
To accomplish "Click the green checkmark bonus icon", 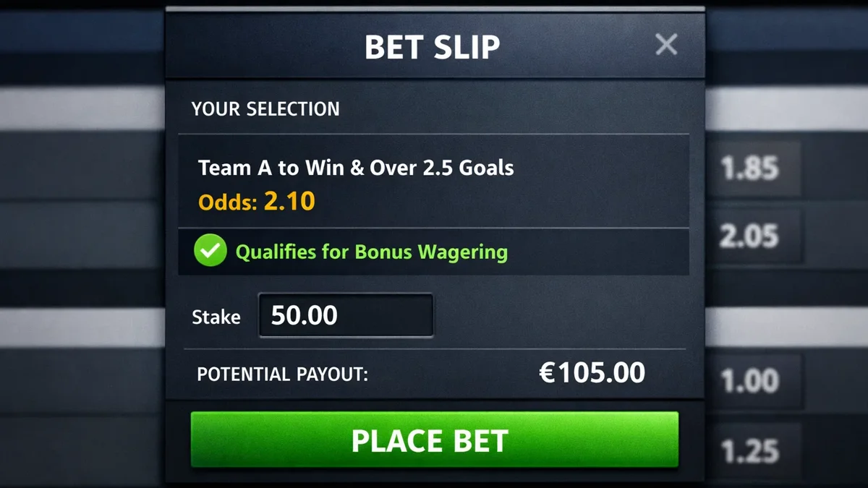I will [x=210, y=251].
